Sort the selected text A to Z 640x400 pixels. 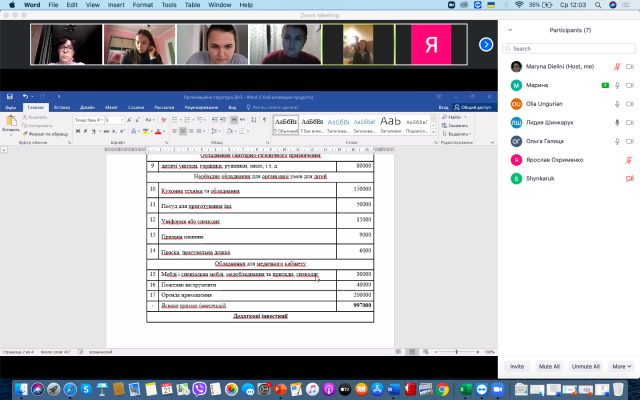[x=253, y=120]
